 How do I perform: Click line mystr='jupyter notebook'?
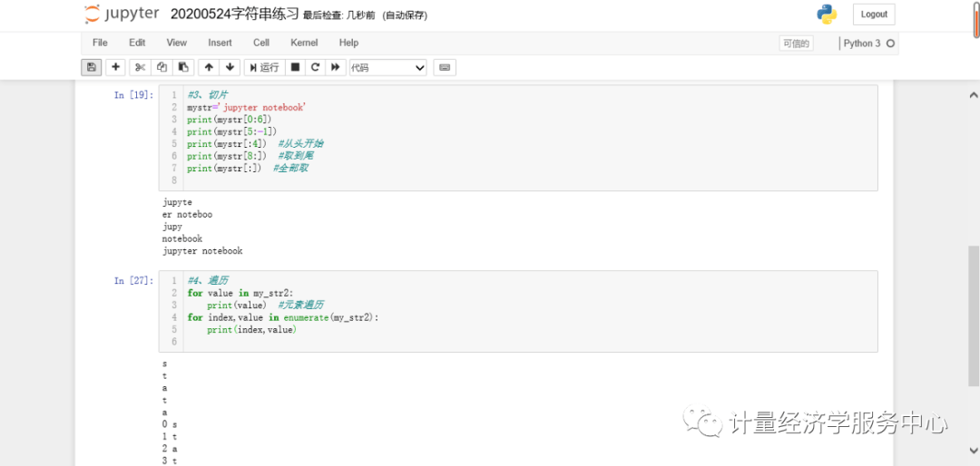coord(246,108)
